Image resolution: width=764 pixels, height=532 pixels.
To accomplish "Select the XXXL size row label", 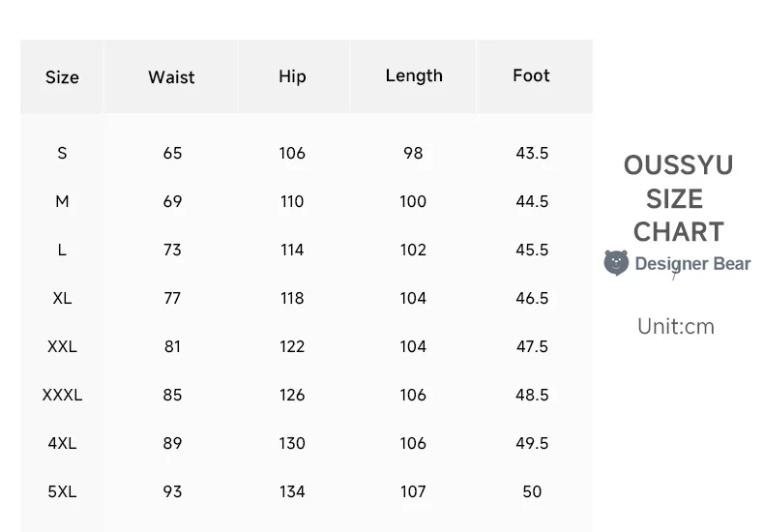I will [x=62, y=395].
